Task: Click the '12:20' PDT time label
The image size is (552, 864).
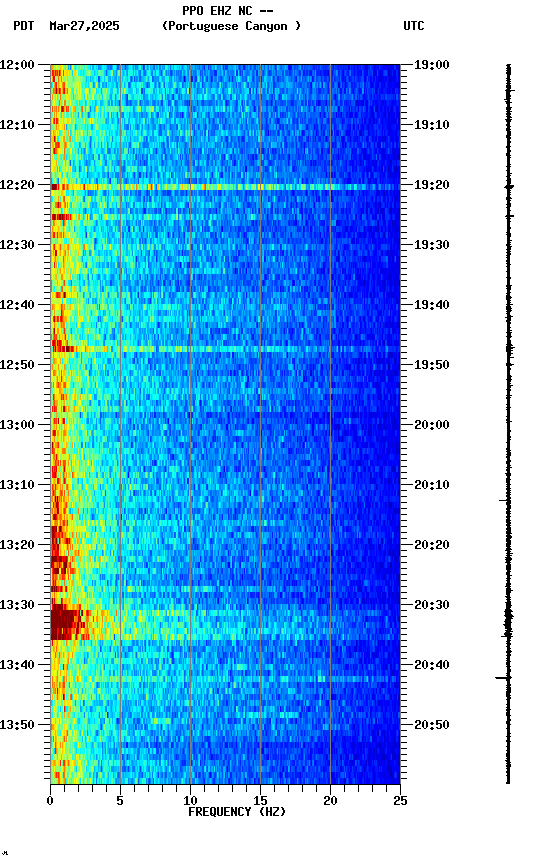Action: pyautogui.click(x=17, y=185)
